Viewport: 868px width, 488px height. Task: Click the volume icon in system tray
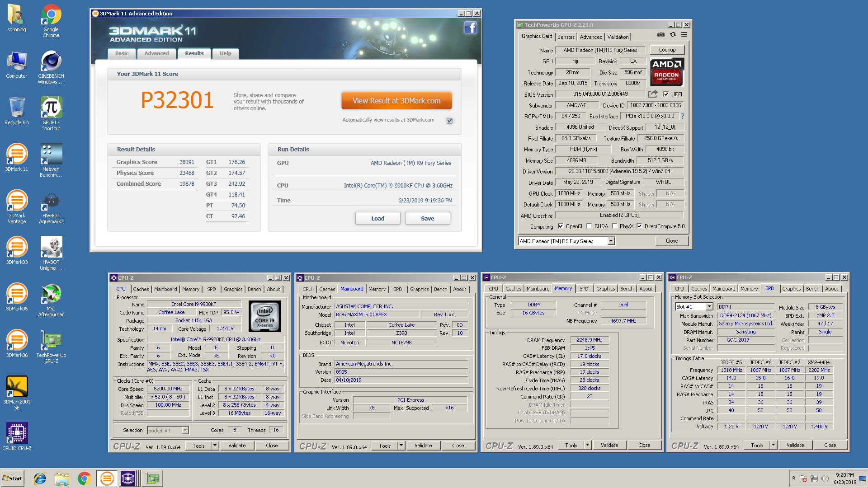[824, 479]
